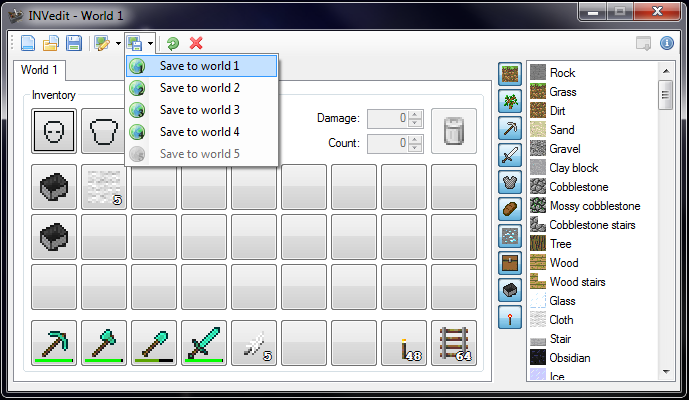Select Clay block in the item list

[573, 168]
